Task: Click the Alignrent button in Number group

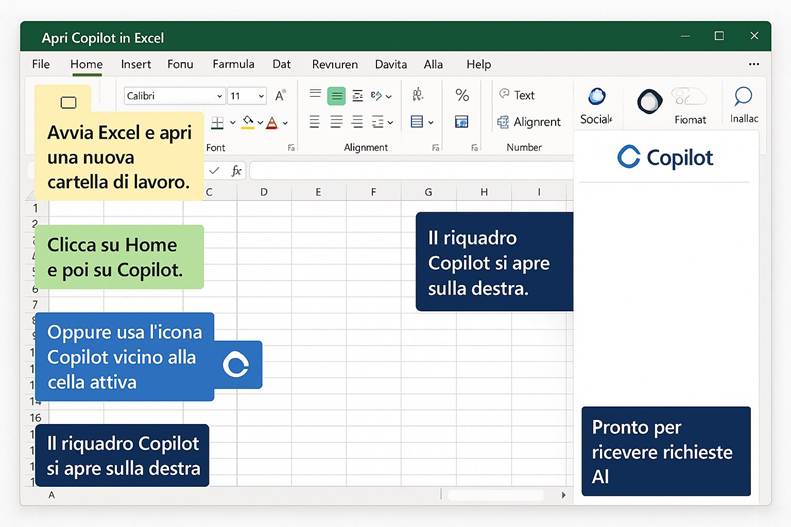Action: (529, 122)
